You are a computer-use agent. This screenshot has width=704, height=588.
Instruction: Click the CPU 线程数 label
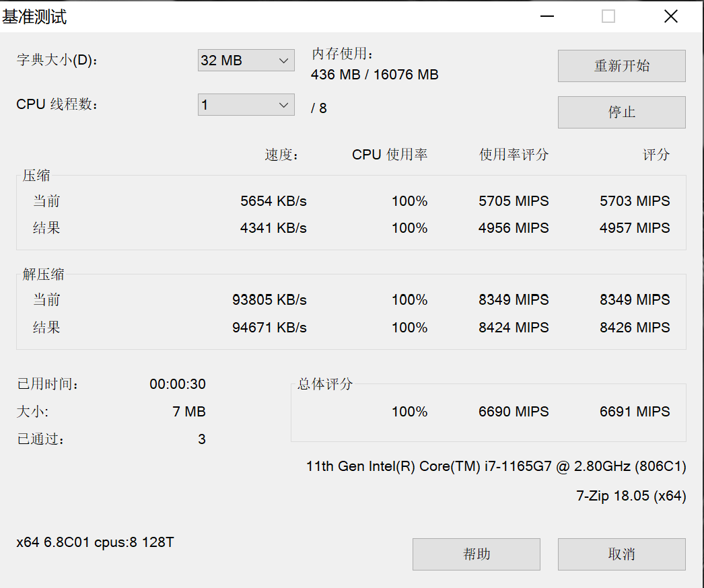click(57, 104)
